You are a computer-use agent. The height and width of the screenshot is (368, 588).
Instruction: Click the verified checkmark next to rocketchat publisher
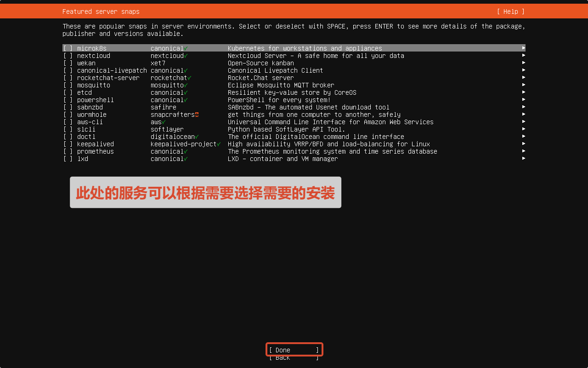click(189, 78)
